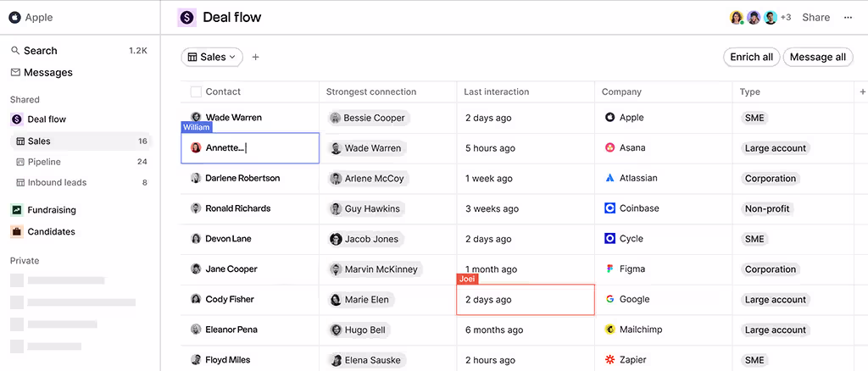The image size is (868, 371).
Task: Click the Non-profit type tag
Action: (x=767, y=209)
